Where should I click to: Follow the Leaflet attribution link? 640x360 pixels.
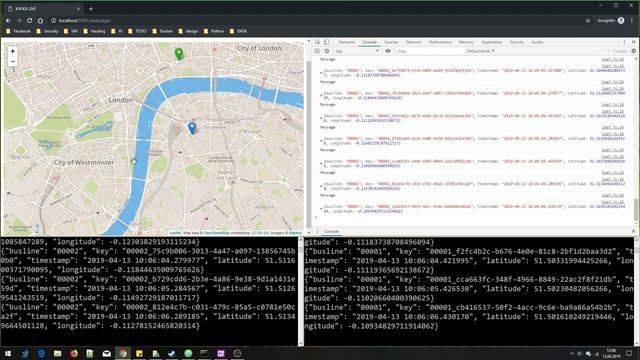tap(175, 233)
